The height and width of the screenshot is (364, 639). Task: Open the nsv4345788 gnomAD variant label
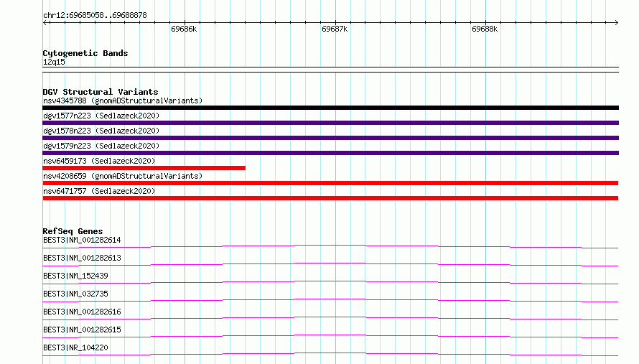tap(123, 101)
